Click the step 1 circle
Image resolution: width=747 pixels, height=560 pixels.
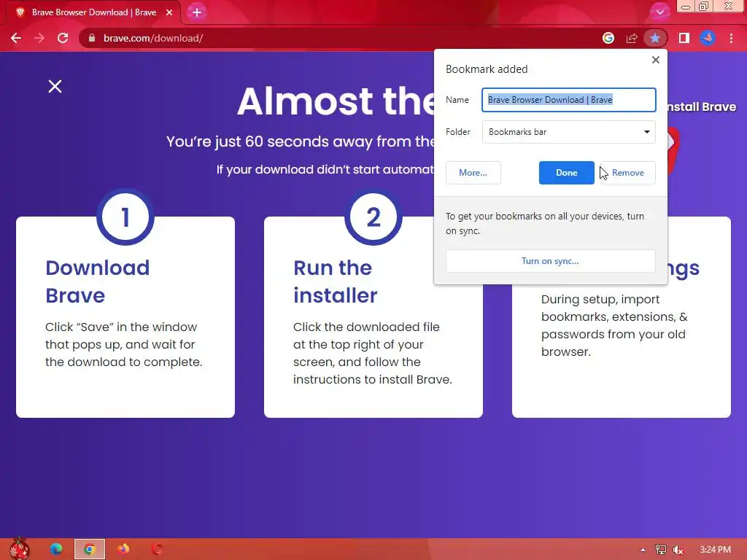(125, 217)
